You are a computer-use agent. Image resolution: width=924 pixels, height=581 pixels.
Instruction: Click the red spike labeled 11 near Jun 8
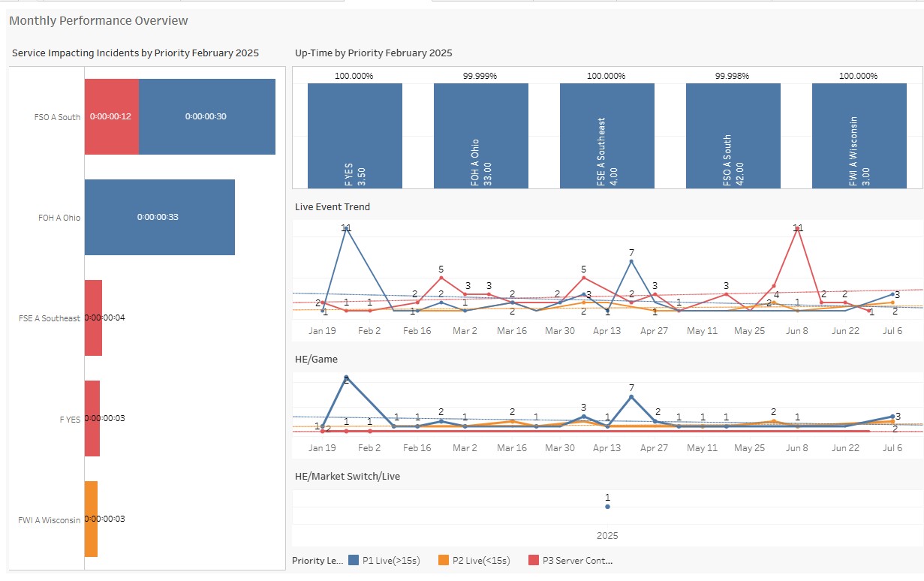pyautogui.click(x=799, y=229)
